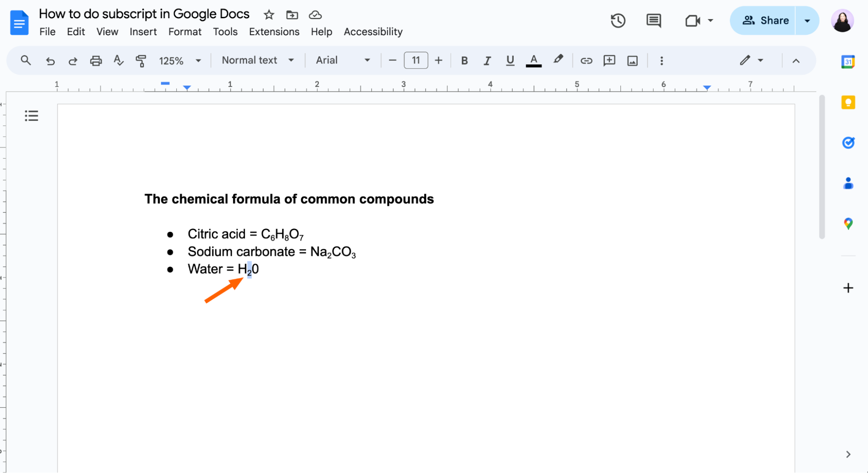Show the document outline

tap(31, 116)
